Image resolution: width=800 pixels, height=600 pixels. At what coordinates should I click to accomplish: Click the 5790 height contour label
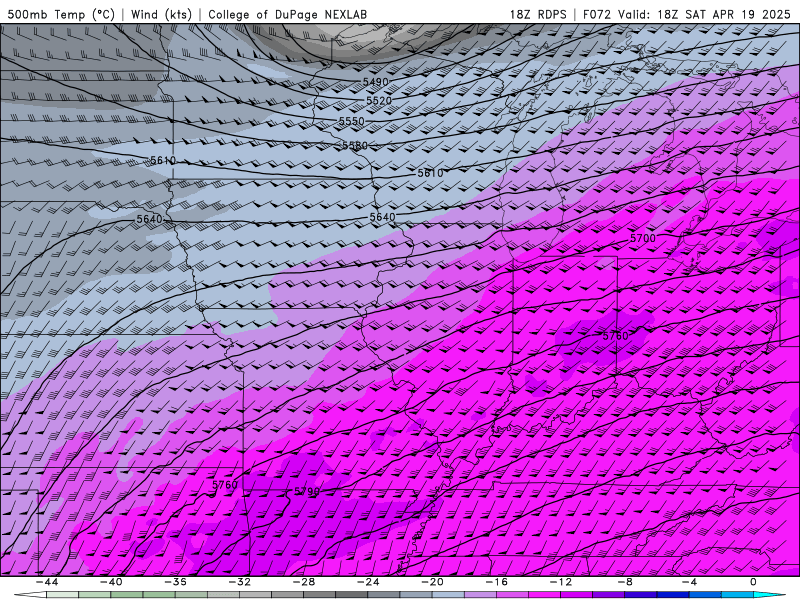click(x=307, y=491)
